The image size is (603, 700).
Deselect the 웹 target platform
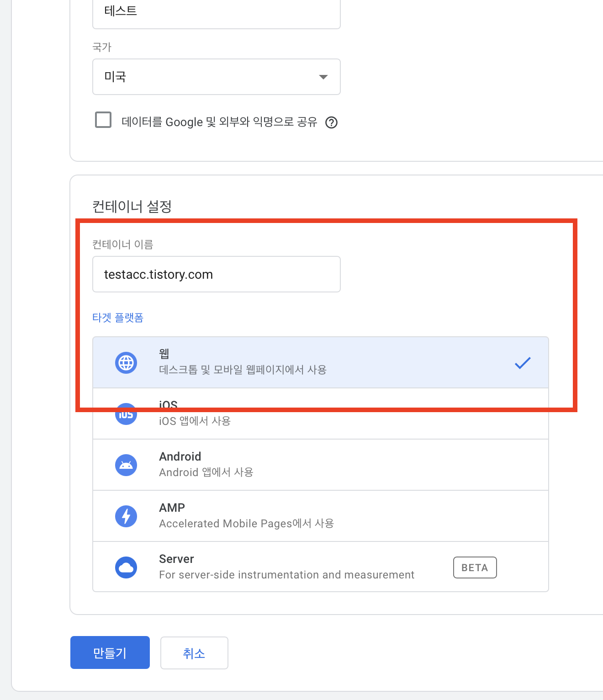click(320, 362)
